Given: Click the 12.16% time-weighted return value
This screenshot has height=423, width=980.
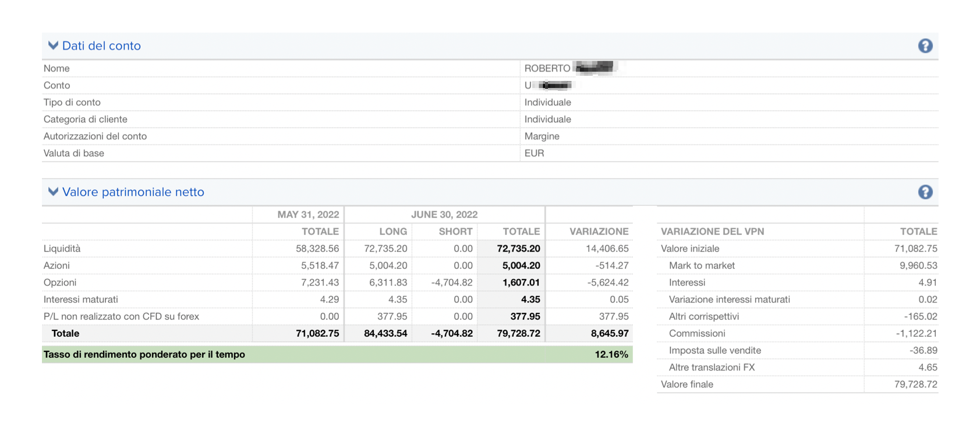Looking at the screenshot, I should pos(611,354).
